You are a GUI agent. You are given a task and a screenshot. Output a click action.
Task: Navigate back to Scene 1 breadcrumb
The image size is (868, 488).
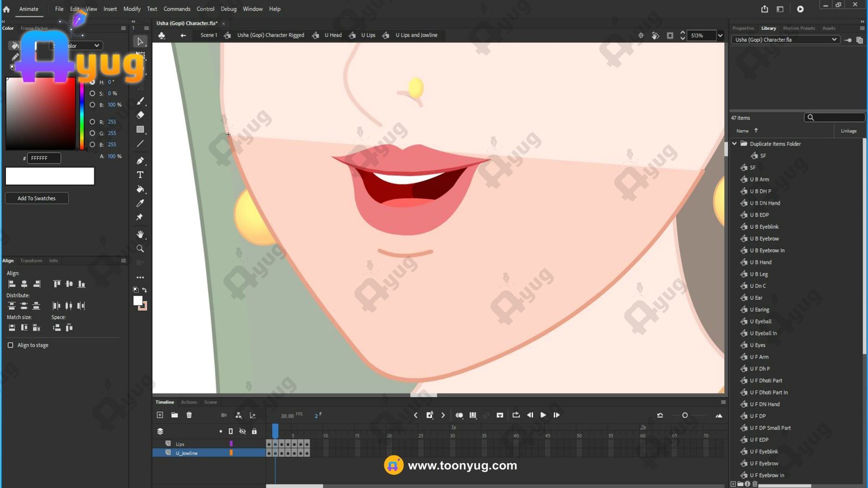click(208, 35)
